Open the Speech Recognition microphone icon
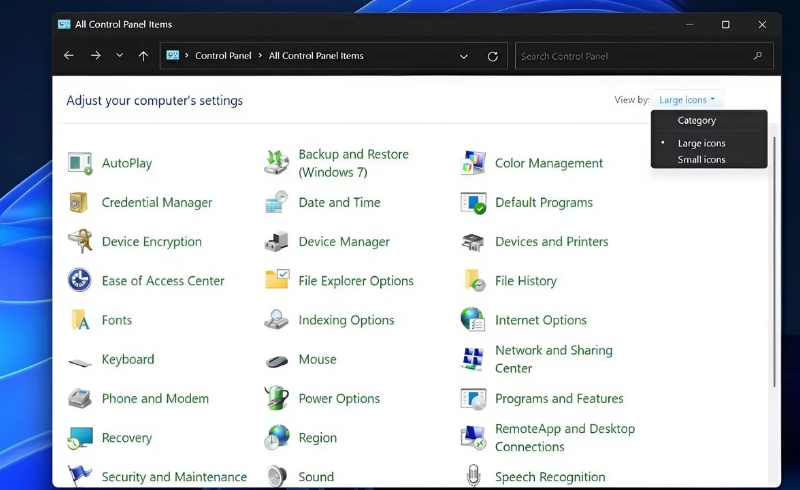Viewport: 800px width, 490px height. point(473,476)
